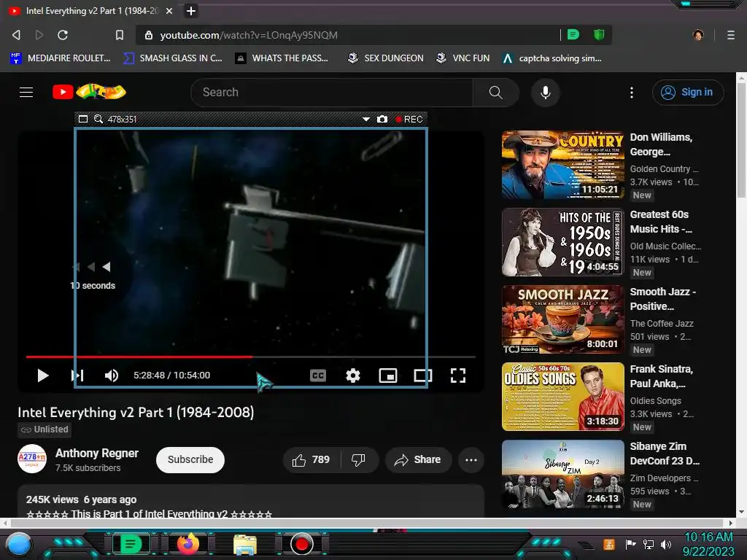Screen dimensions: 747x560
Task: Open system tray volume icon
Action: click(x=666, y=544)
